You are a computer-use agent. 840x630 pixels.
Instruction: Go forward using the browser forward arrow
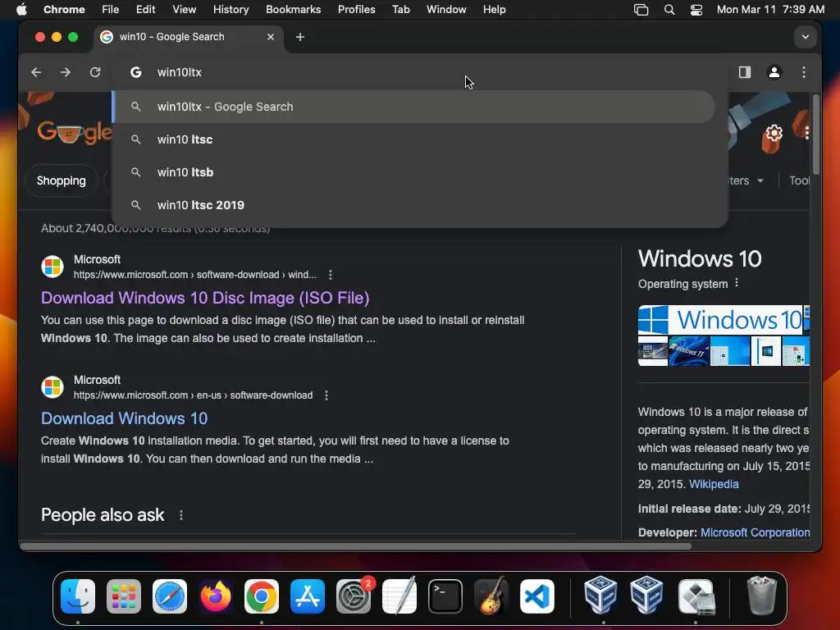point(66,72)
